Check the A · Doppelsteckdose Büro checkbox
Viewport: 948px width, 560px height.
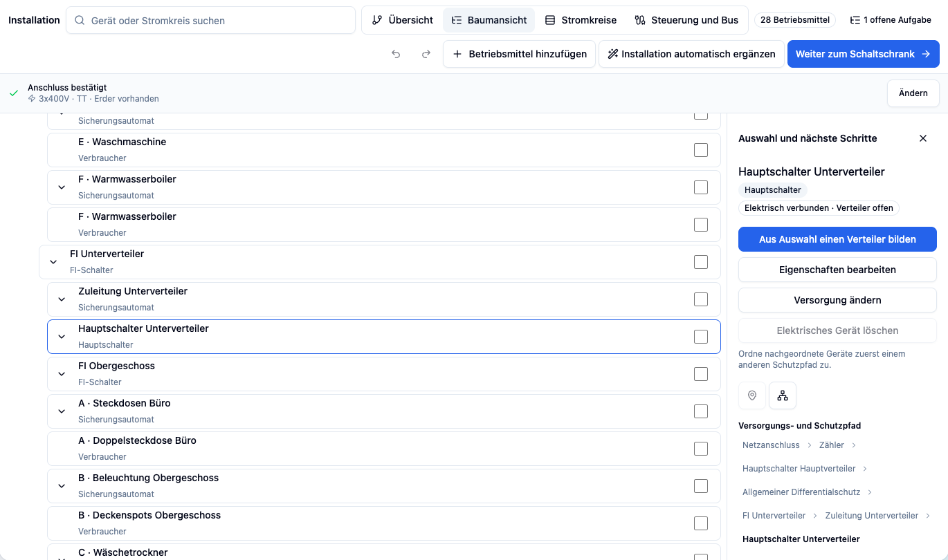tap(701, 449)
